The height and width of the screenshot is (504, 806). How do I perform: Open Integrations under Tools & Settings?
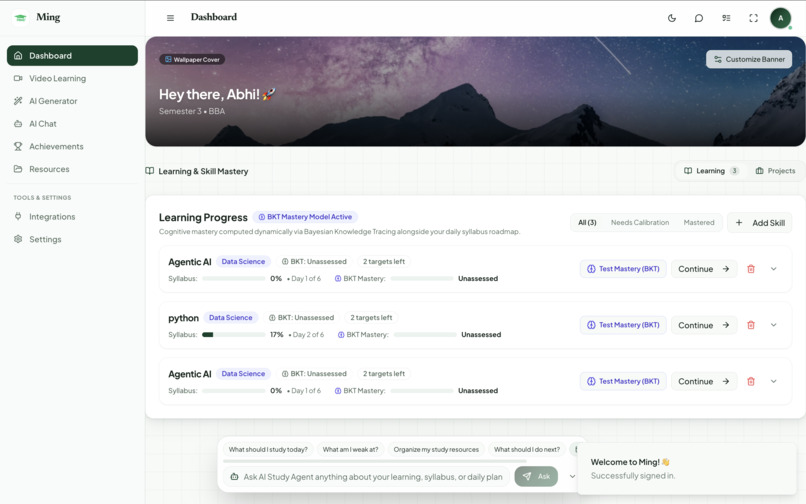point(72,217)
